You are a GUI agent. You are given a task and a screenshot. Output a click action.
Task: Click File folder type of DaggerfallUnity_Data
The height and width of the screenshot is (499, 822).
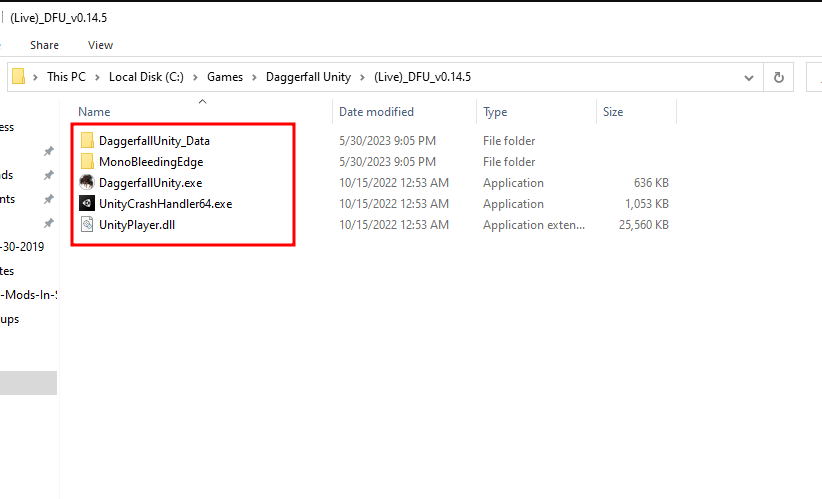point(509,140)
